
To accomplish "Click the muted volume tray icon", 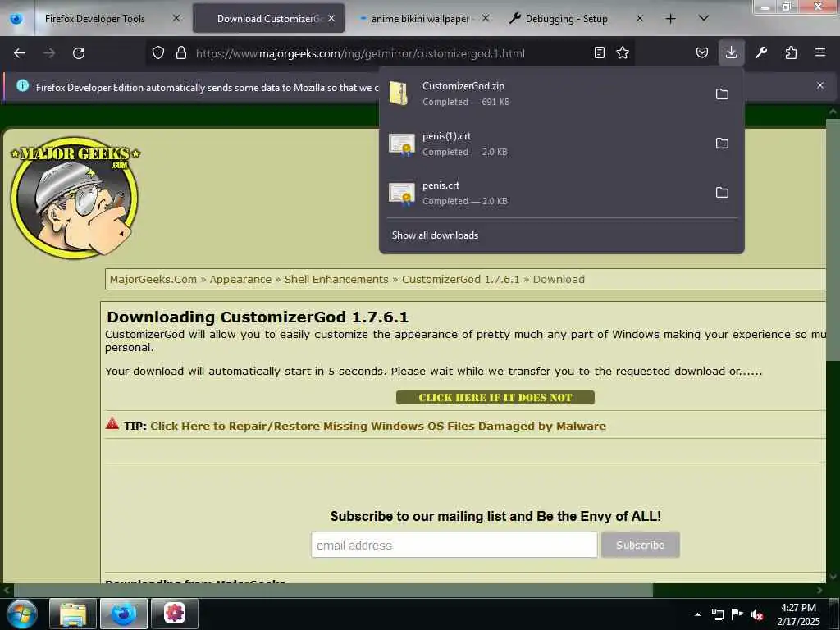I will pyautogui.click(x=757, y=614).
